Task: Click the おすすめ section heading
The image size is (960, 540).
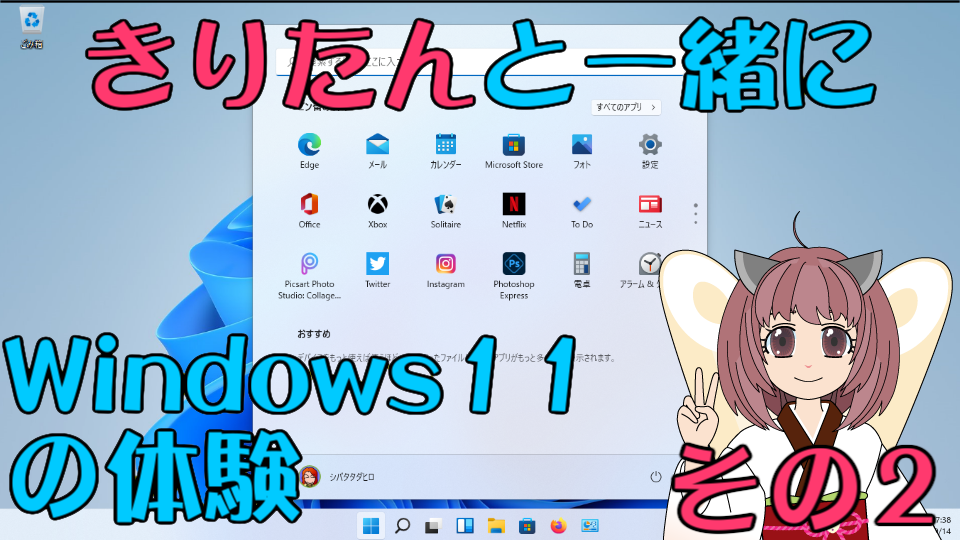Action: pyautogui.click(x=313, y=334)
